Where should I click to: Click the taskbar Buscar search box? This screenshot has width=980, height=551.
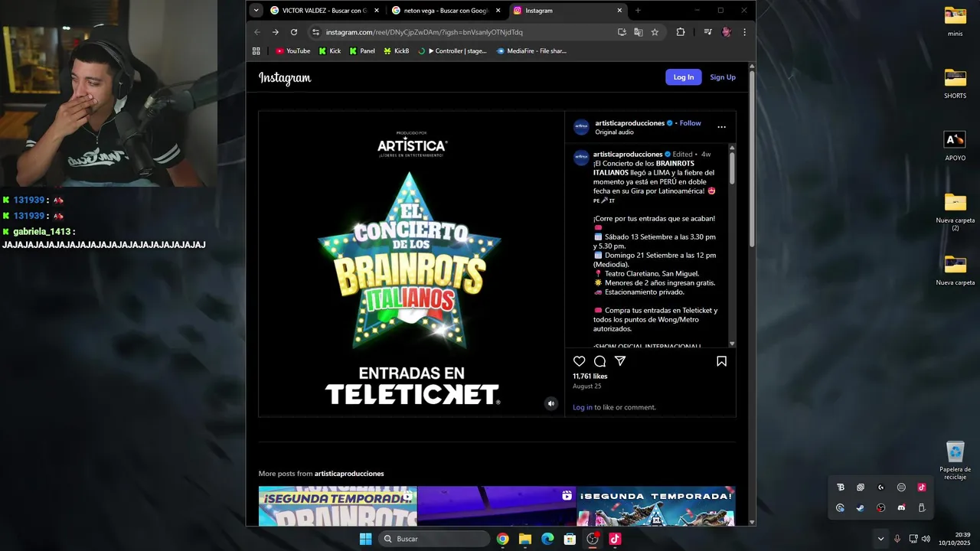435,539
